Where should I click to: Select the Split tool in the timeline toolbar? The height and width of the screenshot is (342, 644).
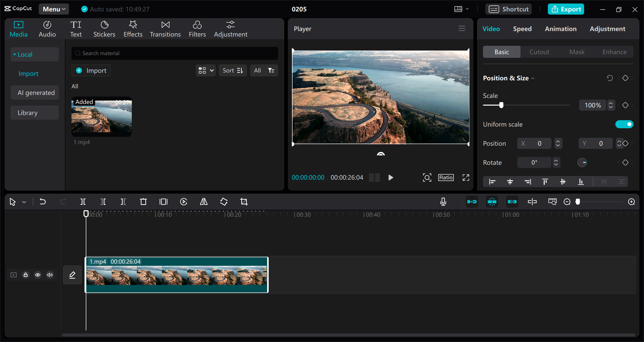tap(83, 201)
